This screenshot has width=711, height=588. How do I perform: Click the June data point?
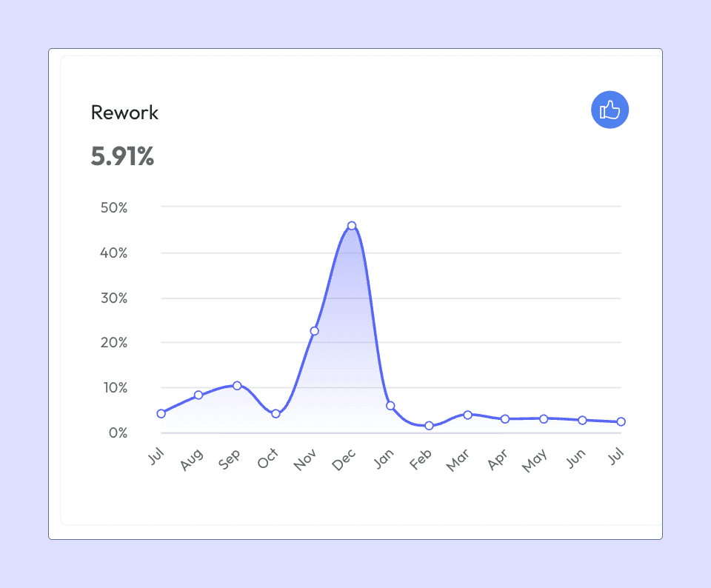(582, 420)
